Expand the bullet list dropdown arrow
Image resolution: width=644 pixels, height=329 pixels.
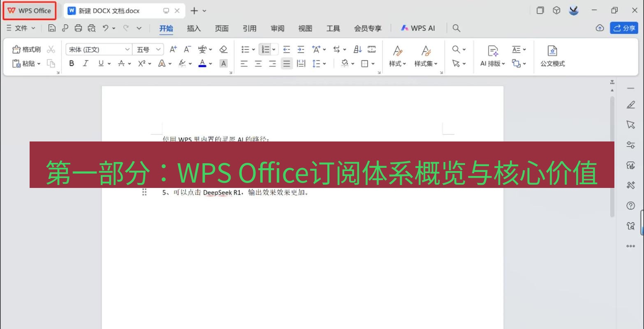coord(253,50)
